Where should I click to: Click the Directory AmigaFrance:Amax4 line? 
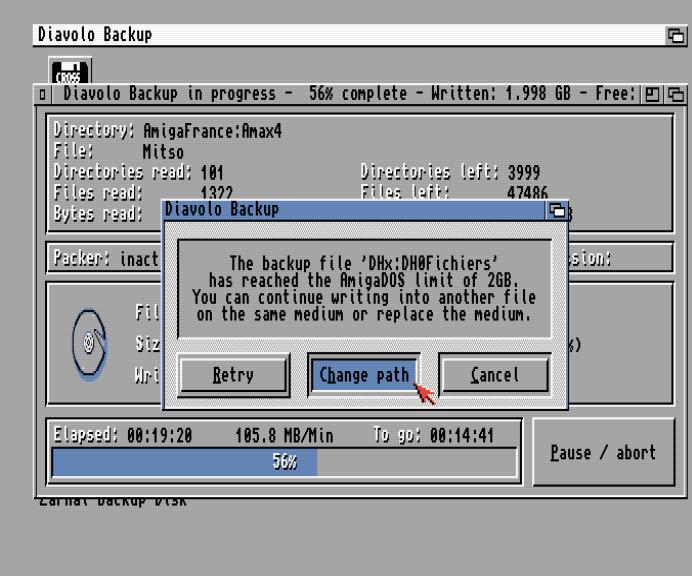[x=170, y=131]
